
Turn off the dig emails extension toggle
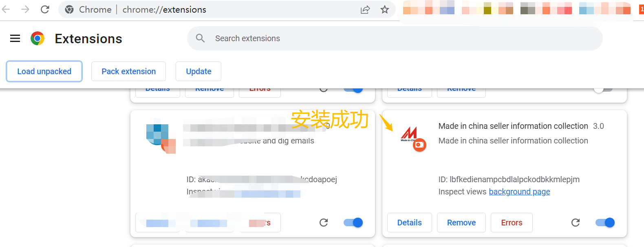tap(353, 223)
